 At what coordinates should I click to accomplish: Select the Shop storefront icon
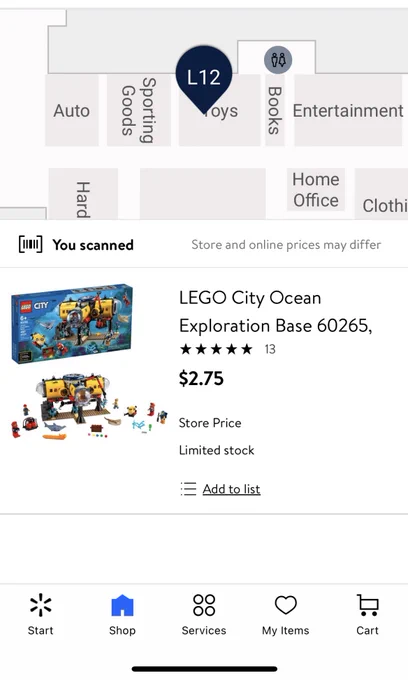[122, 605]
